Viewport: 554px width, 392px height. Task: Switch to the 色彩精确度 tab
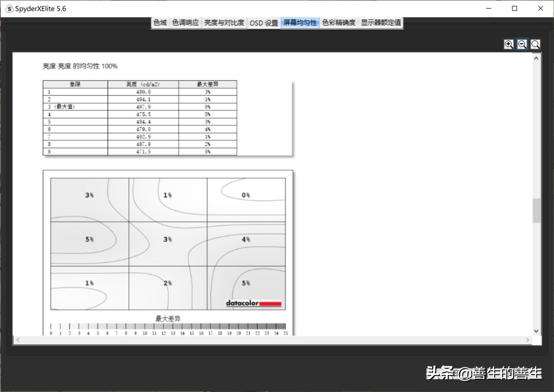pyautogui.click(x=339, y=23)
